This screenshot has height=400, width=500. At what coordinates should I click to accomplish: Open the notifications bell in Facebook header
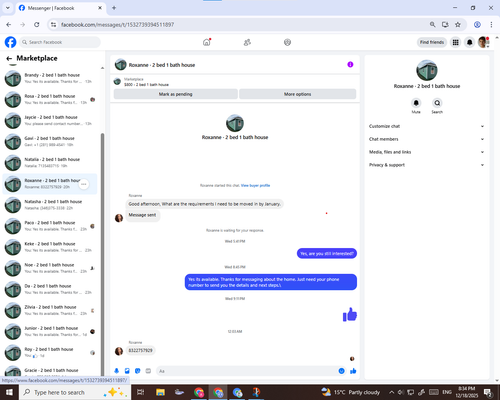click(469, 42)
